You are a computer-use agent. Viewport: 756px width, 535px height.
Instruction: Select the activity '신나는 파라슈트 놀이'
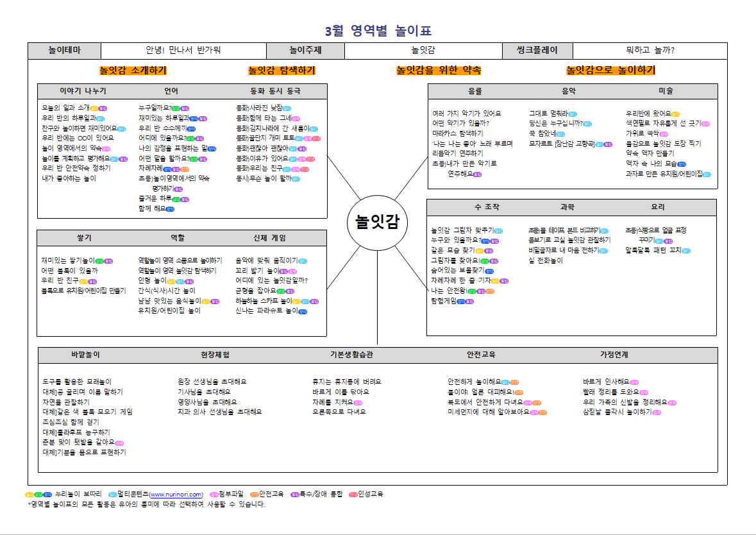coord(267,310)
